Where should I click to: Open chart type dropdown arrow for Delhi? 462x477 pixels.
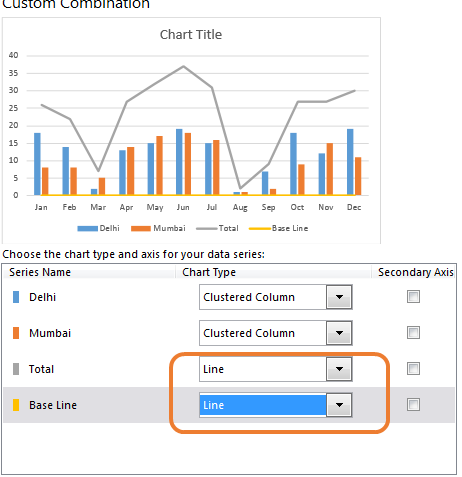(x=339, y=297)
